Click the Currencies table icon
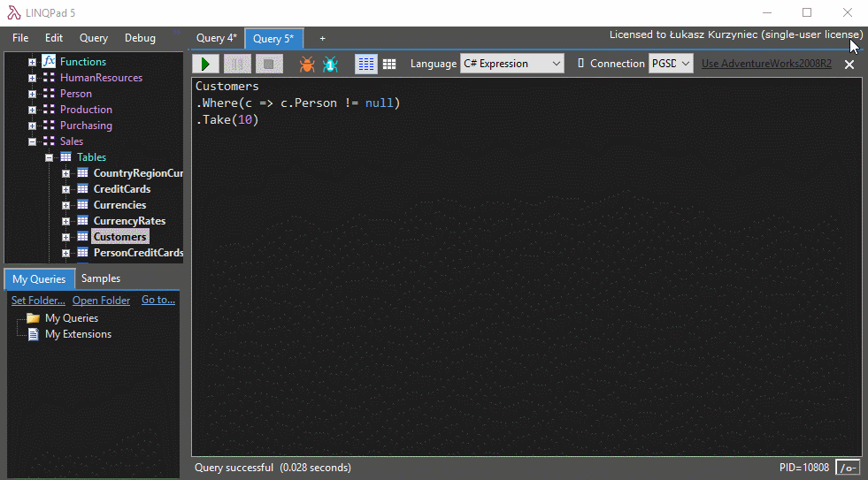868x480 pixels. tap(82, 204)
